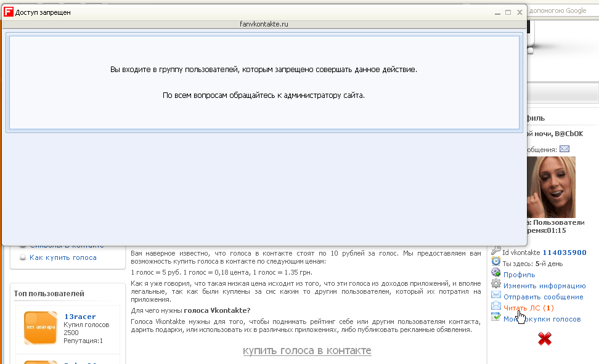Click the "Купил голосов 2500" text
The width and height of the screenshot is (599, 364).
[86, 328]
